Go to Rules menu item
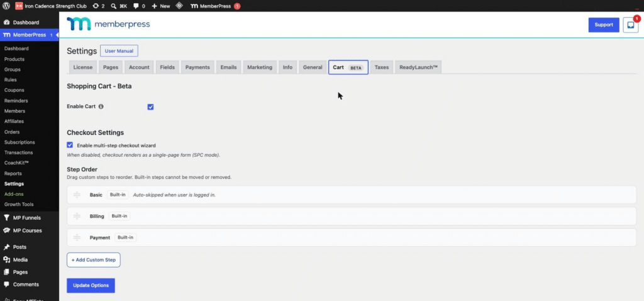Viewport: 644px width, 301px height. point(10,80)
